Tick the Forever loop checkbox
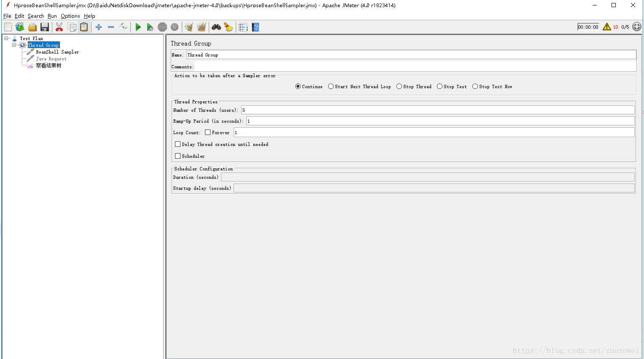The width and height of the screenshot is (644, 359). tap(208, 132)
